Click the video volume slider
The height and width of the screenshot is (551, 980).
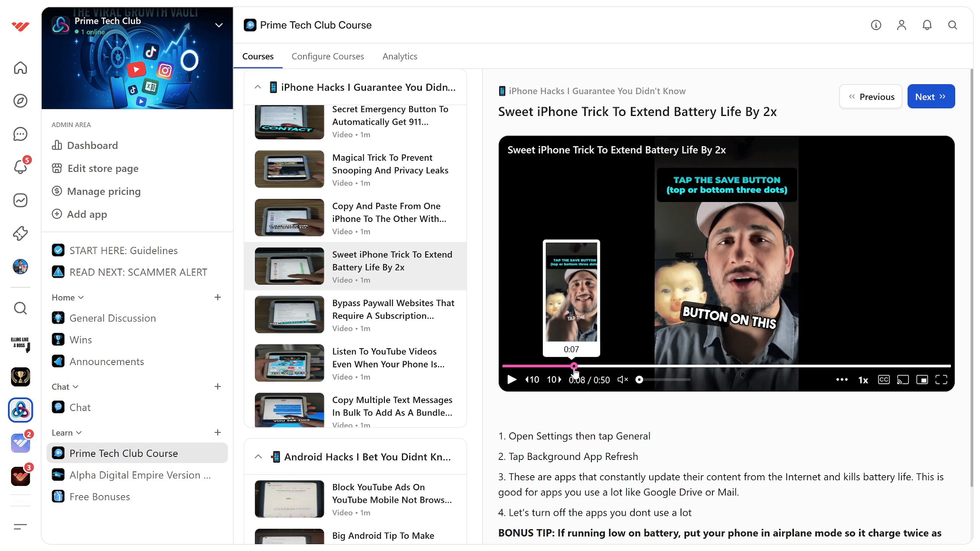click(664, 380)
